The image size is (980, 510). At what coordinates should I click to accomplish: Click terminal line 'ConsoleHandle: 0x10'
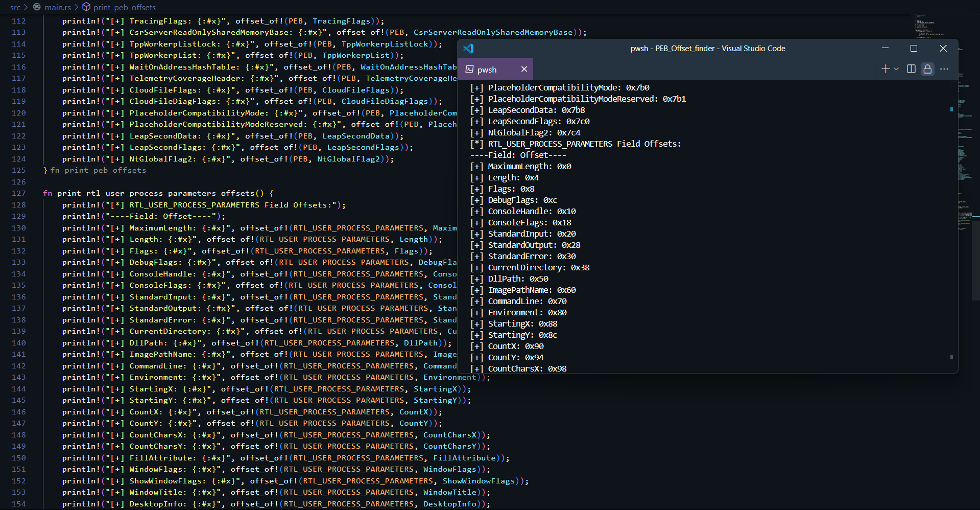coord(523,211)
